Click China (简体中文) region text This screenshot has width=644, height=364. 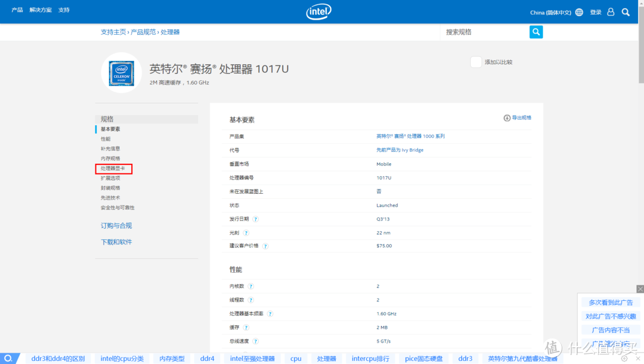point(550,13)
